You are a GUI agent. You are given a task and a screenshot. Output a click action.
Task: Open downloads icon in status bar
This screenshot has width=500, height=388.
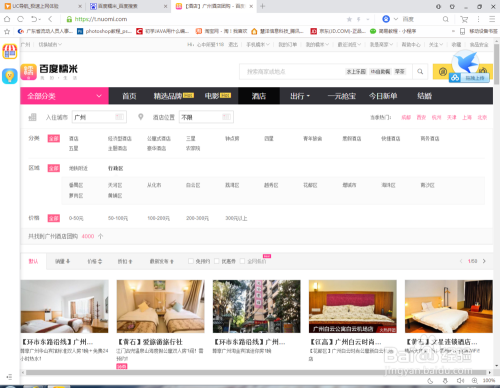[x=445, y=380]
